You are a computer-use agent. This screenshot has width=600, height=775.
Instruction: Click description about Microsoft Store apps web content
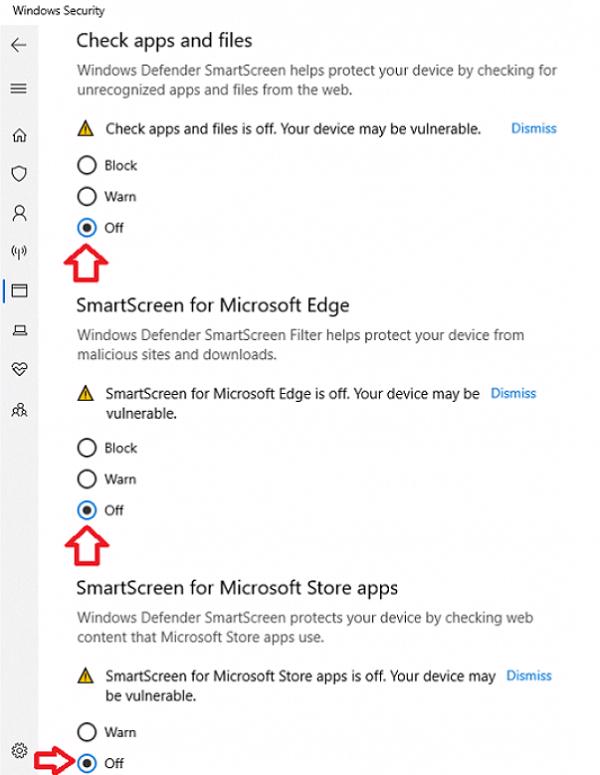click(305, 627)
